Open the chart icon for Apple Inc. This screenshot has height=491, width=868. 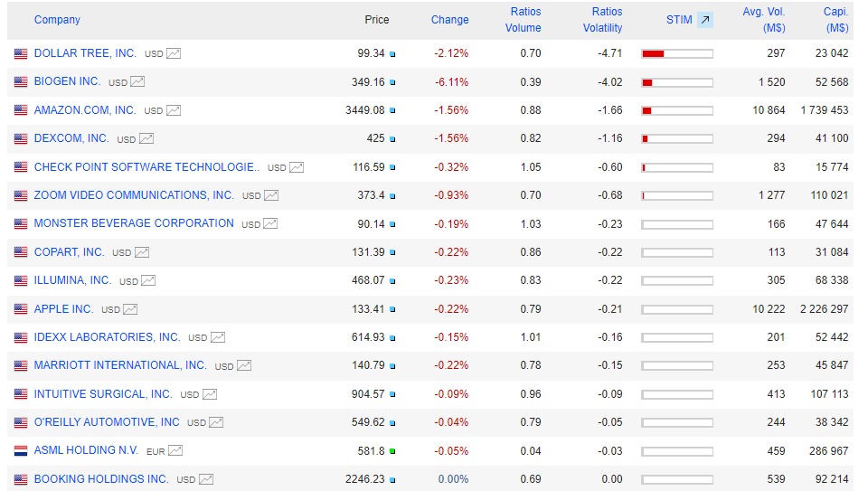[x=130, y=309]
